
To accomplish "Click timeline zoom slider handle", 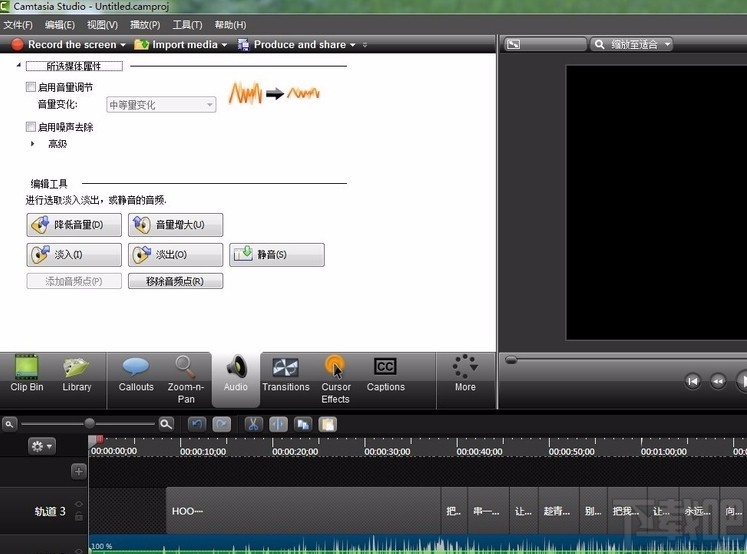I will pyautogui.click(x=89, y=423).
